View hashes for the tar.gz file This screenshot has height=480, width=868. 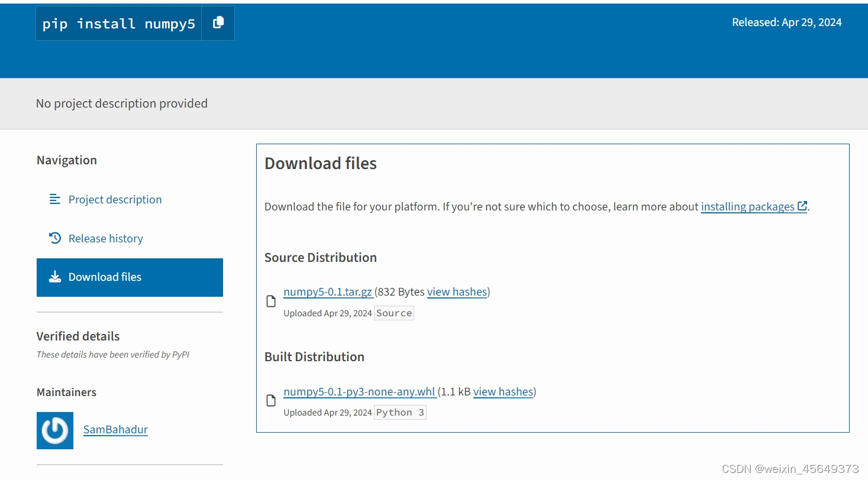point(457,291)
